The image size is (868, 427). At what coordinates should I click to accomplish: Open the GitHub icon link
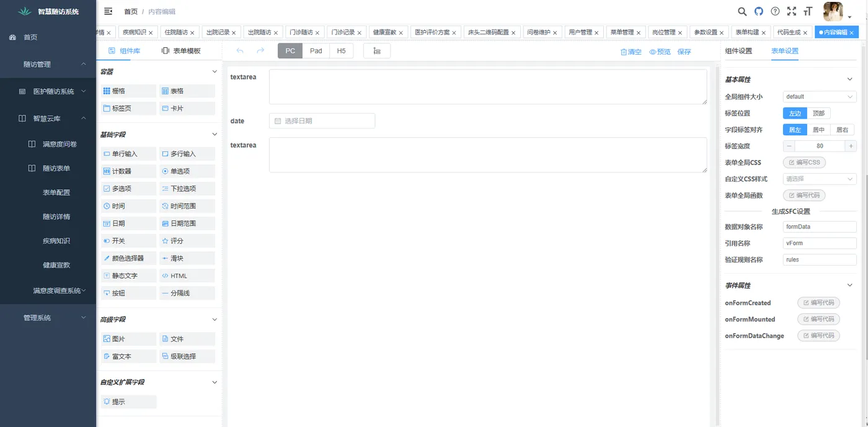pos(758,11)
